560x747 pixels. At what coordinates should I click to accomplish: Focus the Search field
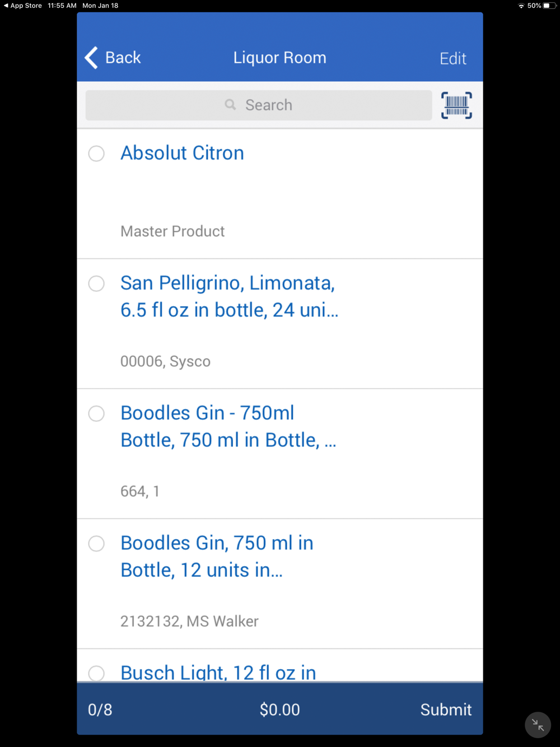259,105
